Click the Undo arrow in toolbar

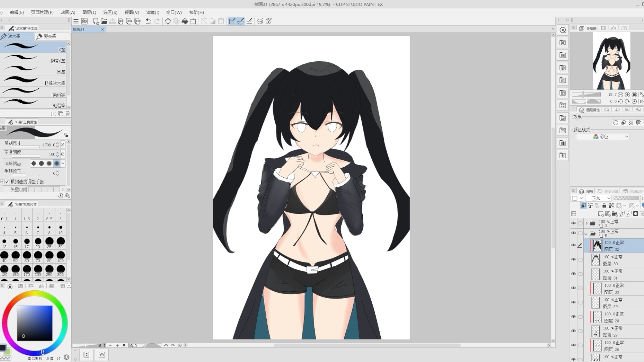[x=148, y=21]
